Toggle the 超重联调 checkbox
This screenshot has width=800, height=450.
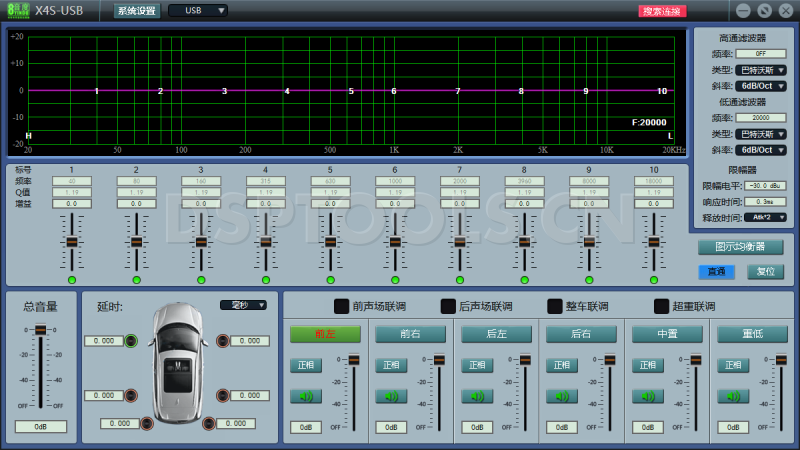coord(661,306)
